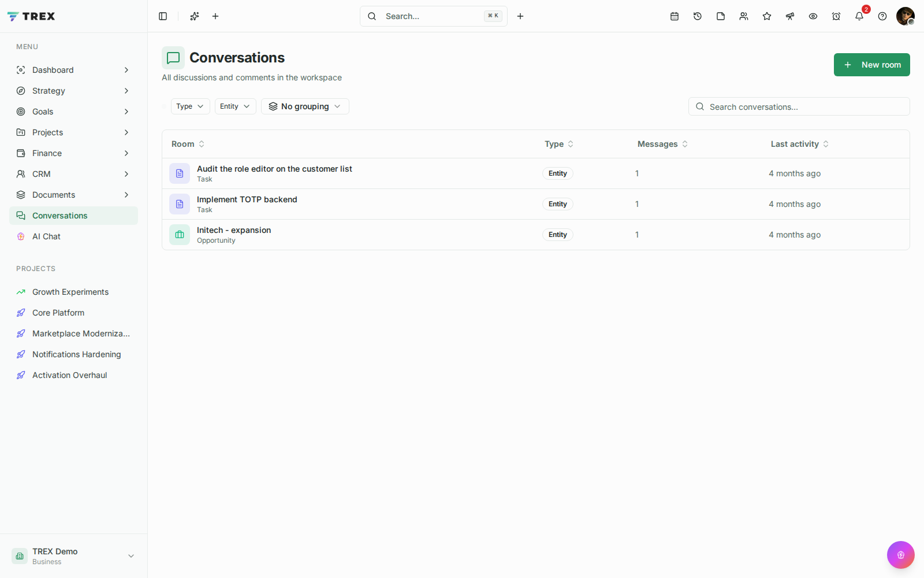Open notifications bell with badge
Viewport: 924px width, 578px height.
859,16
